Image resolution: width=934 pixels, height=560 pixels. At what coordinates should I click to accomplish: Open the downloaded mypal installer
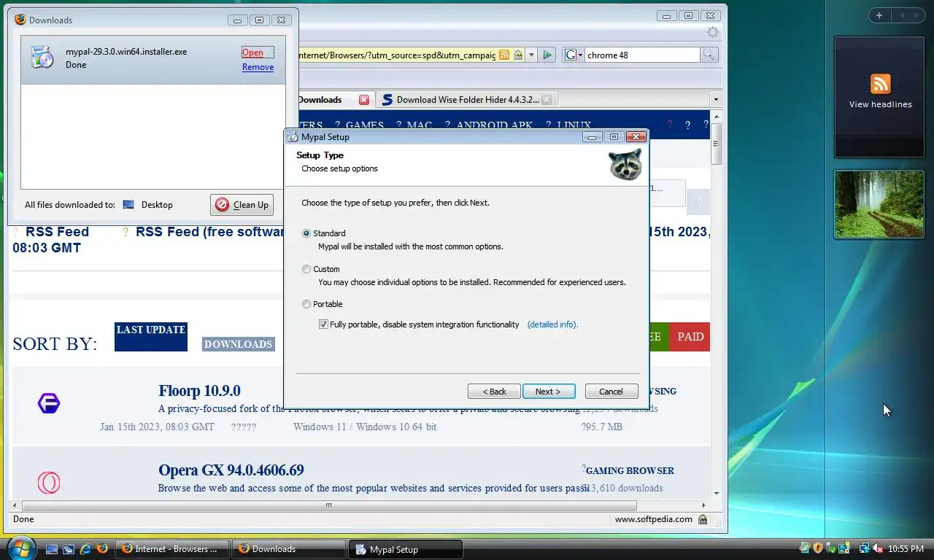(252, 52)
